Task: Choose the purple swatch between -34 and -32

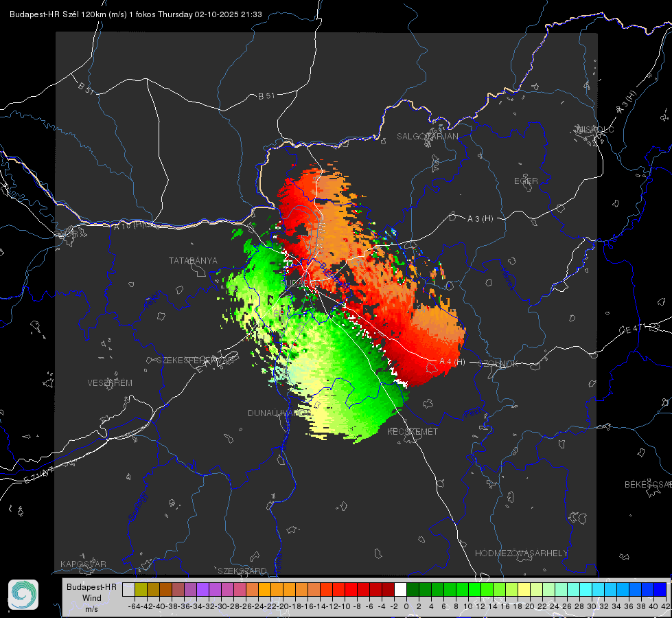Action: point(202,589)
